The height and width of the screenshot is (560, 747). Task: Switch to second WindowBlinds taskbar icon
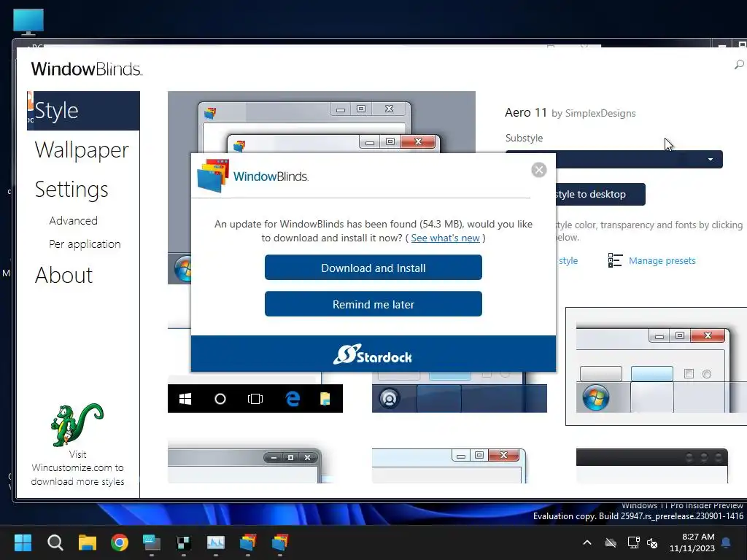[279, 542]
